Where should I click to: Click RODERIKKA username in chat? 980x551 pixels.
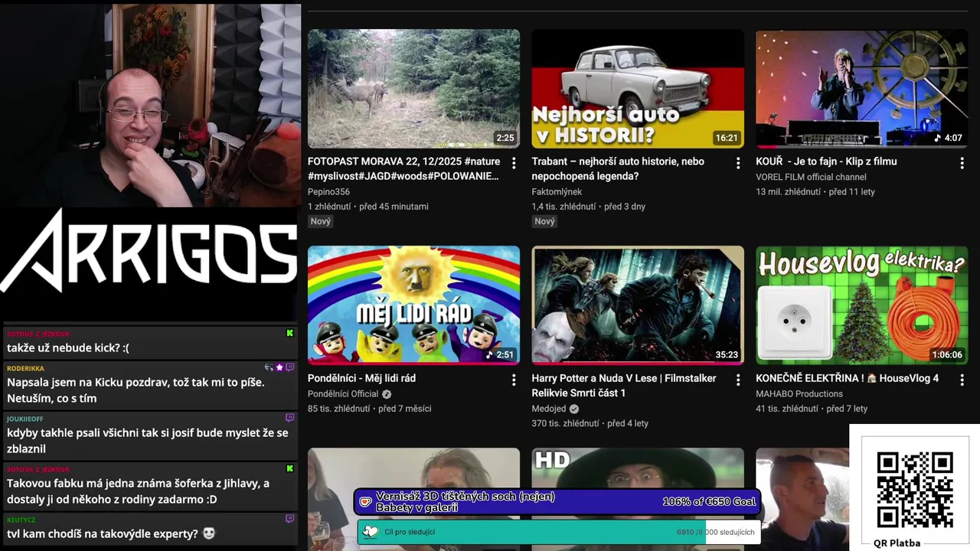[25, 368]
